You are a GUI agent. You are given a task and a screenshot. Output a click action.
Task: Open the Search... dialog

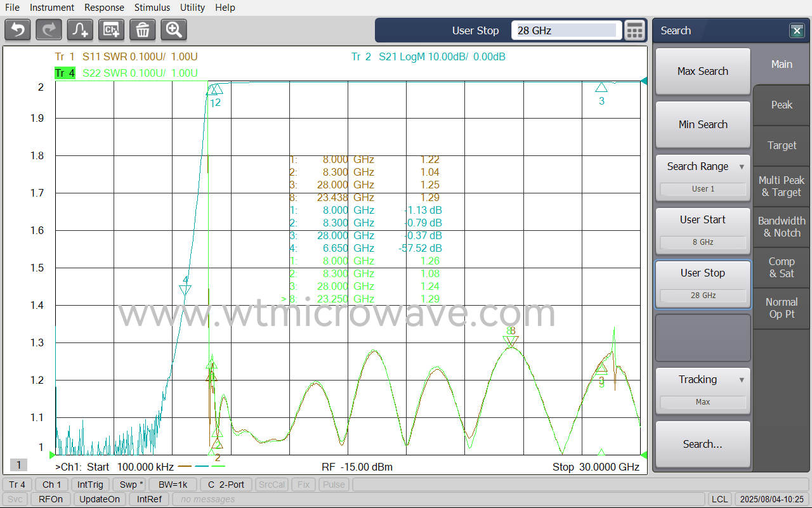(x=703, y=444)
